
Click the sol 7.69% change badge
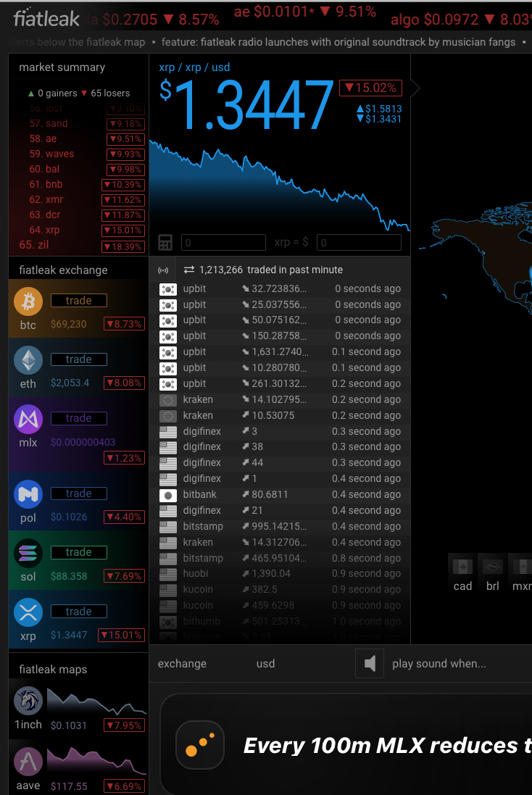point(124,576)
